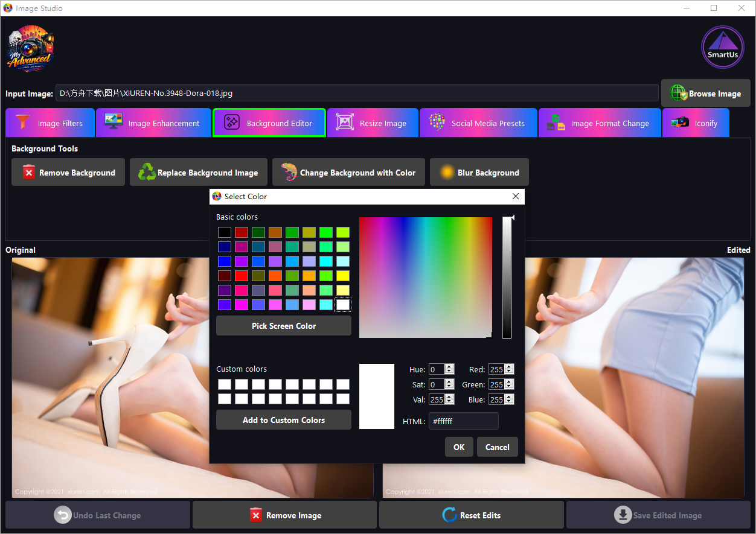Click the Hue value field
This screenshot has height=534, width=756.
(437, 369)
